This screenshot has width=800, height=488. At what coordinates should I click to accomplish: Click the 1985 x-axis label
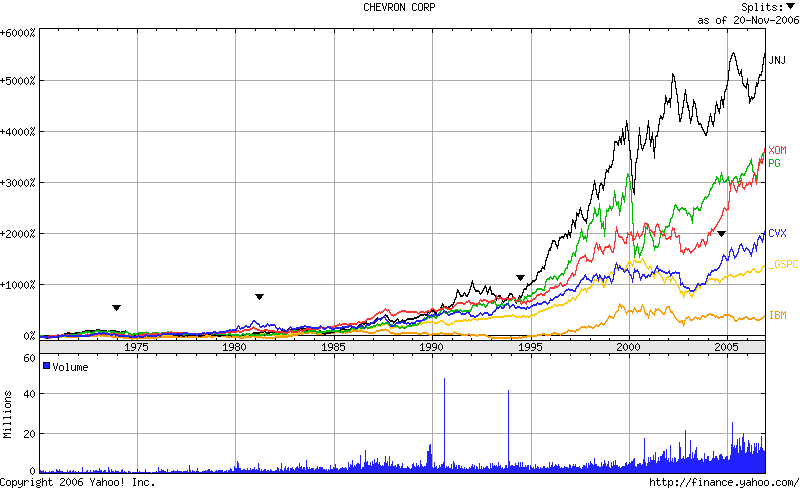(333, 347)
